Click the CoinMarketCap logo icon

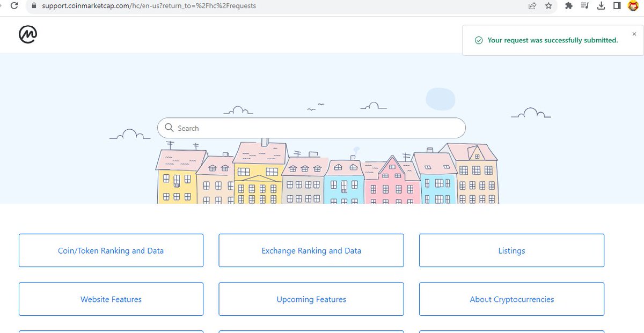28,34
